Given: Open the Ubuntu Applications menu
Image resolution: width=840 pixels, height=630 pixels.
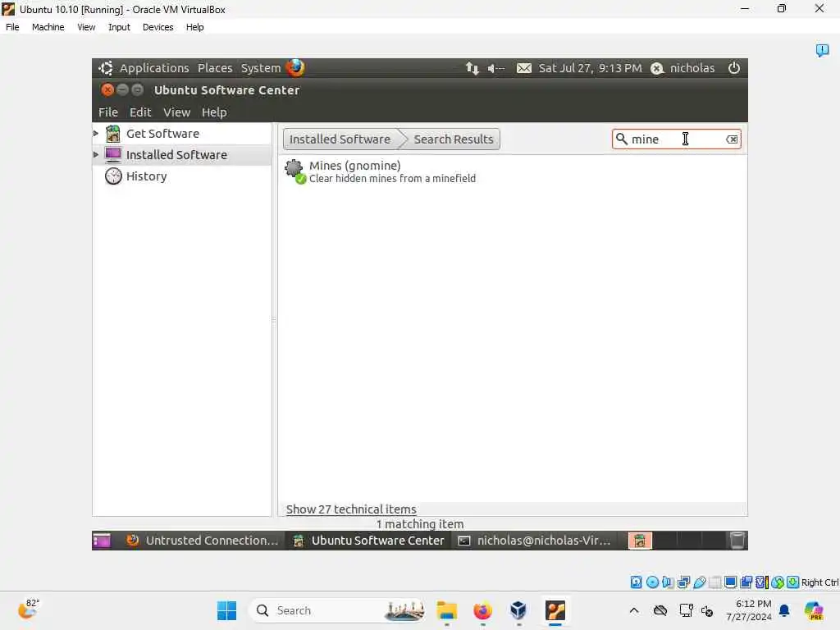Looking at the screenshot, I should [x=153, y=68].
